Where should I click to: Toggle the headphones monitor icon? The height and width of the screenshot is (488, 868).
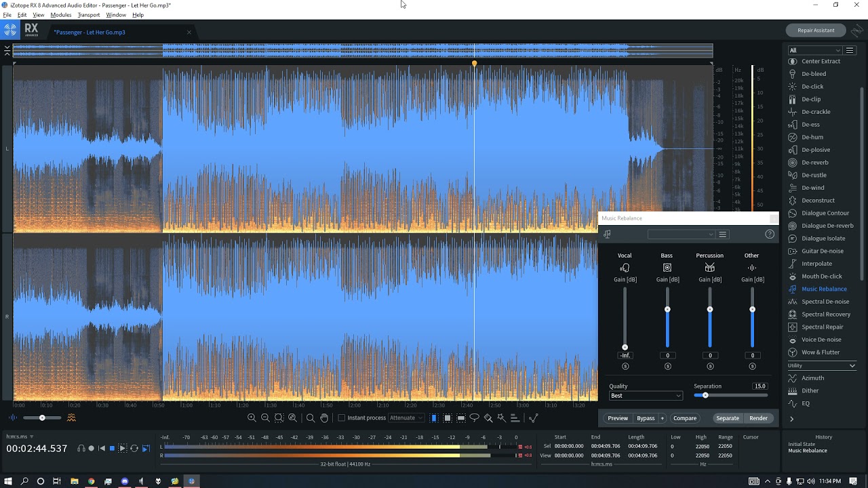81,449
